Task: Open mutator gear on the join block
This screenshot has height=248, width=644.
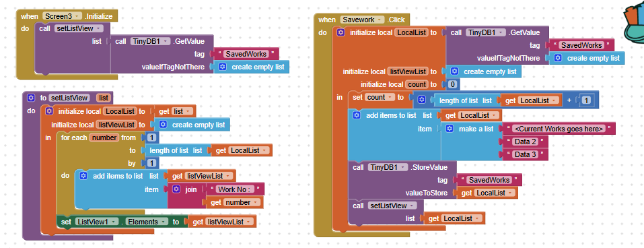Action: tap(176, 189)
